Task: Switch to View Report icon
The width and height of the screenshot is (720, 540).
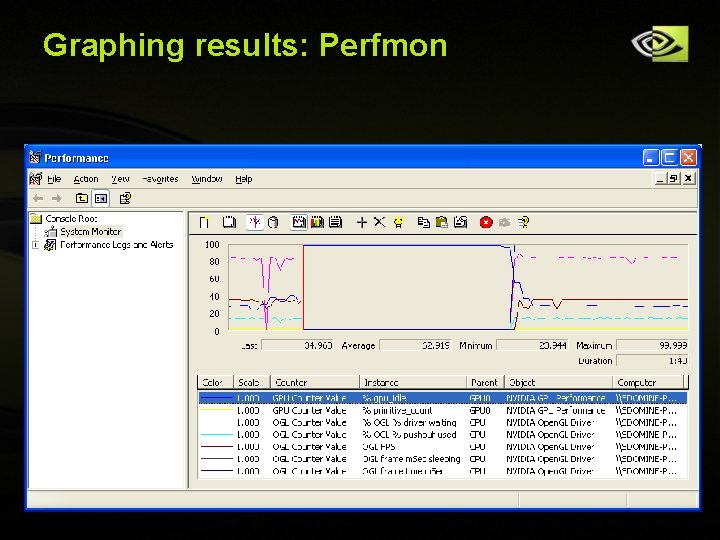Action: 336,223
